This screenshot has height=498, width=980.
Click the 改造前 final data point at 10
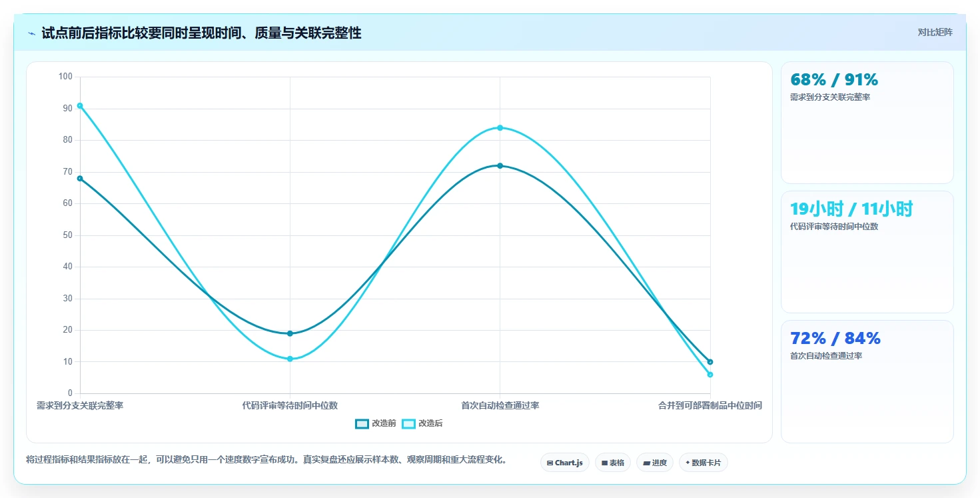coord(710,362)
